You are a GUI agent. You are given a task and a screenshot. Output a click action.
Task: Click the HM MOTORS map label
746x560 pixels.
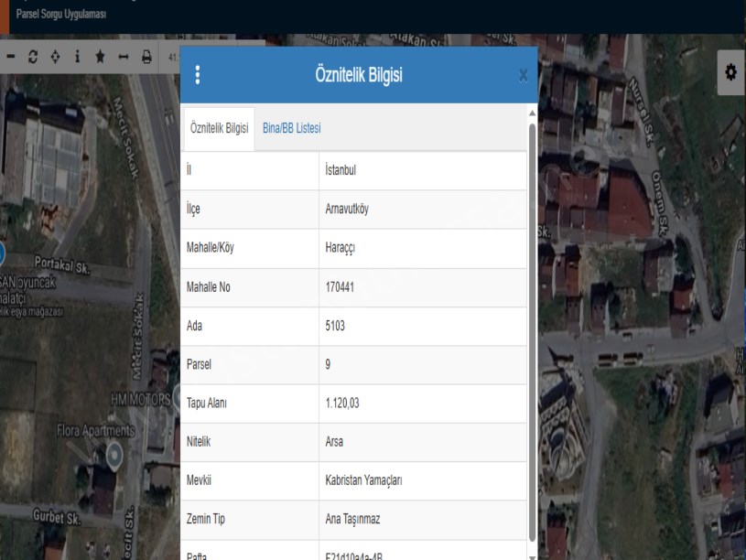[x=139, y=399]
